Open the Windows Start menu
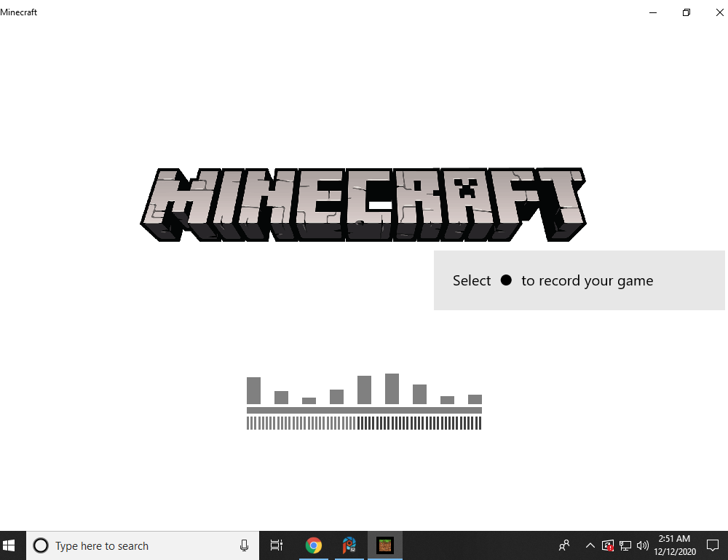Image resolution: width=728 pixels, height=560 pixels. click(9, 545)
